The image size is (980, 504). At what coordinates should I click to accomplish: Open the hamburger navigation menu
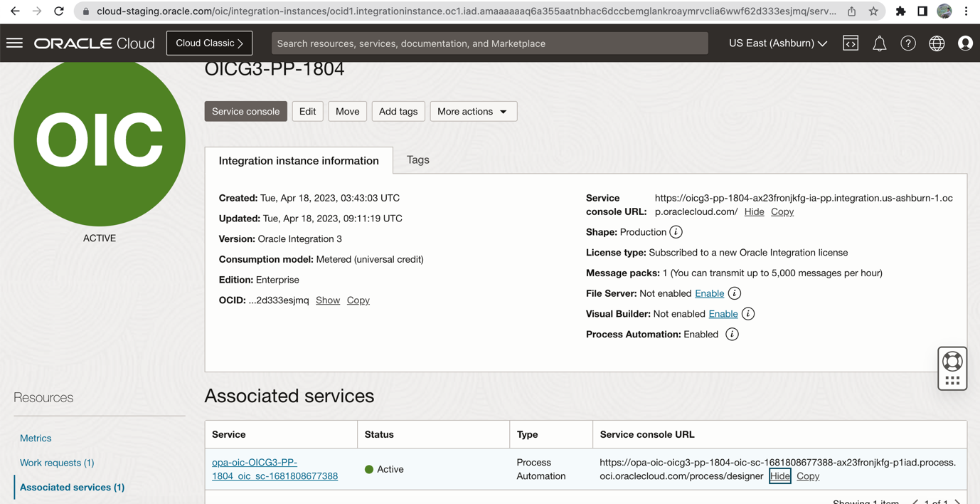click(15, 43)
